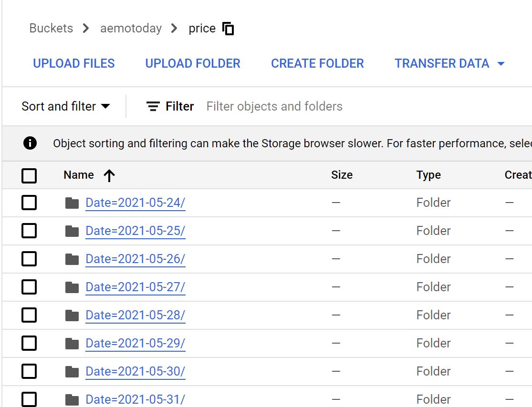The width and height of the screenshot is (532, 407).
Task: Click the info icon on the sorting notice
Action: click(x=30, y=143)
